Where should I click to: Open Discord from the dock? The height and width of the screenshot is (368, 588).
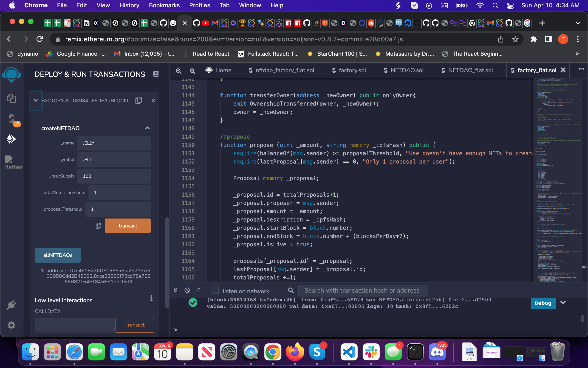tap(437, 352)
